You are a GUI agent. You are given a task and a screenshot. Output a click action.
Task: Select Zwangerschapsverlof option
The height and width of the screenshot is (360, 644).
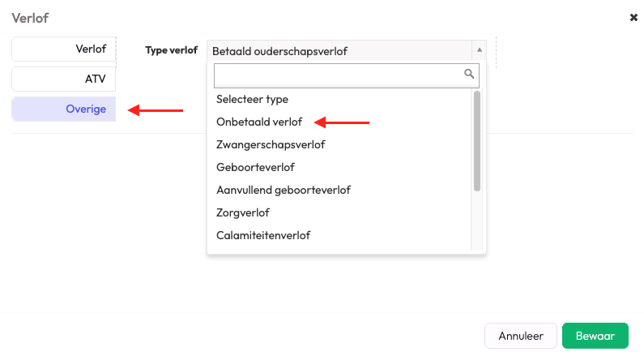coord(271,144)
